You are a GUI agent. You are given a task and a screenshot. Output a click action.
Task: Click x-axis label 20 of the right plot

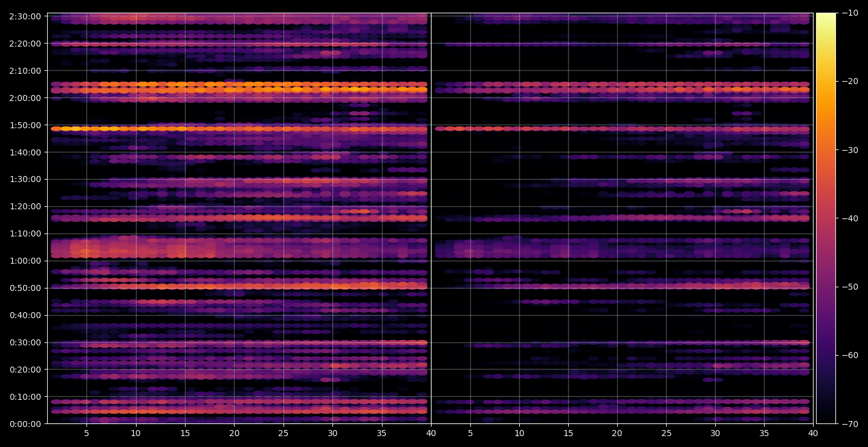click(x=617, y=433)
